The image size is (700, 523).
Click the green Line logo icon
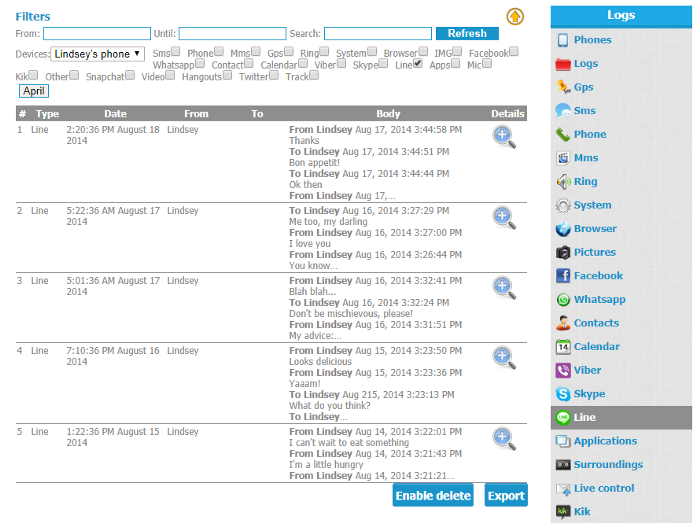[x=563, y=418]
